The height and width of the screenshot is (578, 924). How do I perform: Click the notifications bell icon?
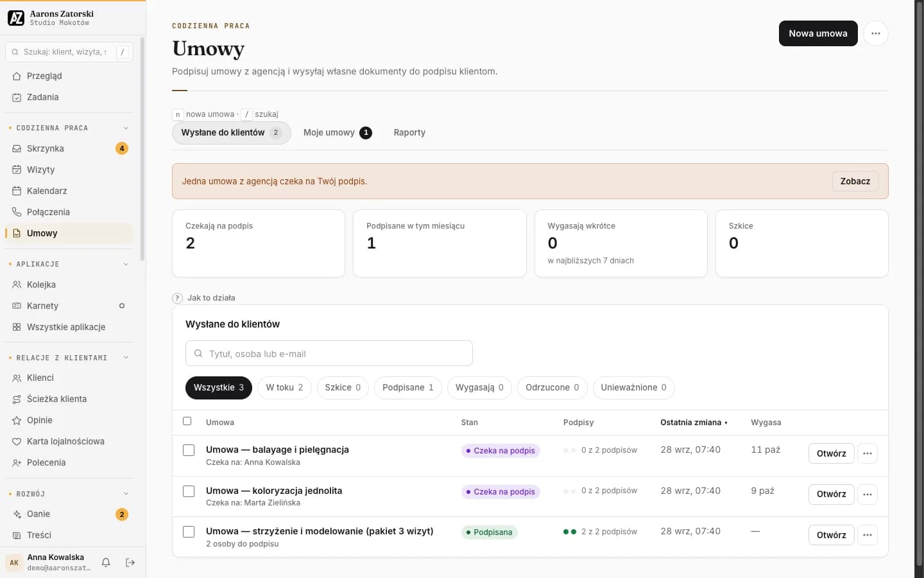tap(106, 563)
